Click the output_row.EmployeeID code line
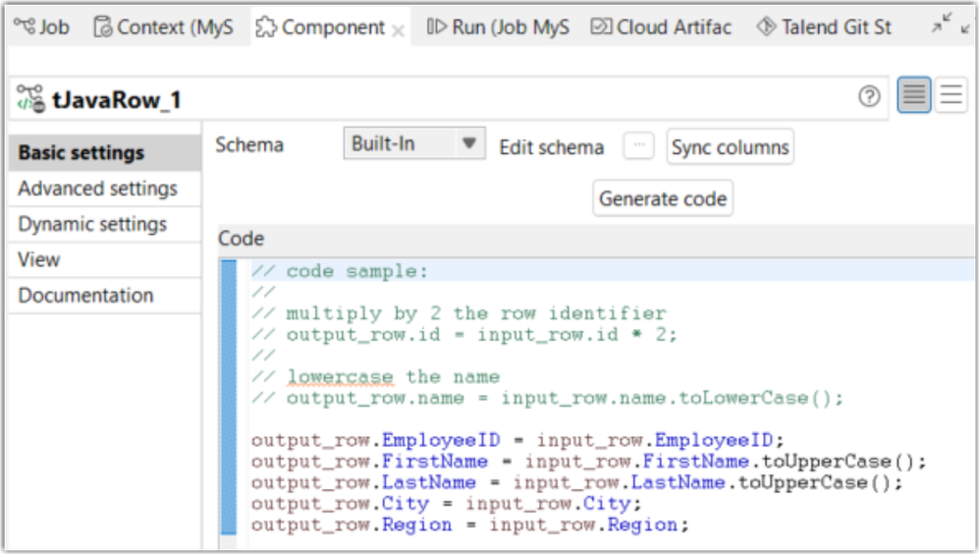This screenshot has height=555, width=980. click(x=517, y=441)
